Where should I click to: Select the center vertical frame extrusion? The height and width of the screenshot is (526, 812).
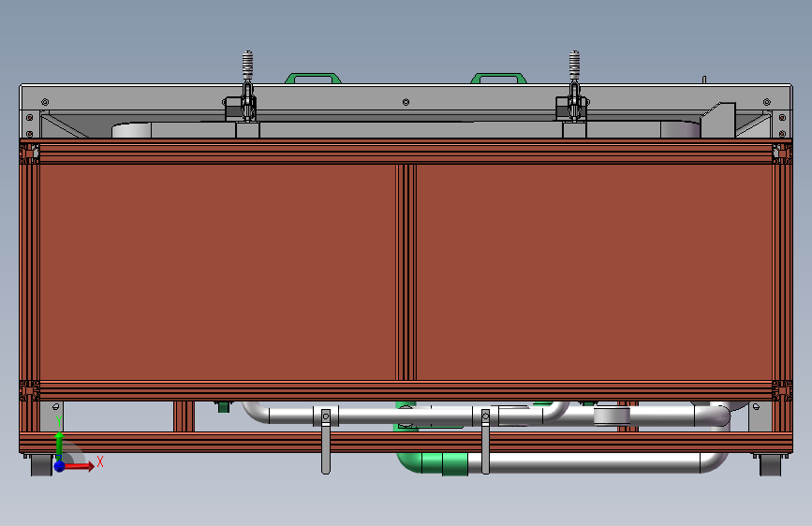pyautogui.click(x=406, y=271)
